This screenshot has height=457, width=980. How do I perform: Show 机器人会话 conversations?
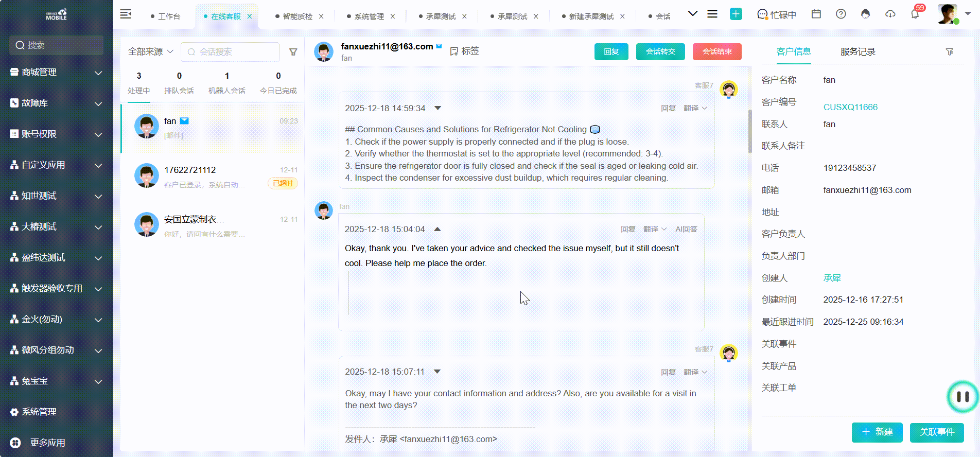point(227,83)
